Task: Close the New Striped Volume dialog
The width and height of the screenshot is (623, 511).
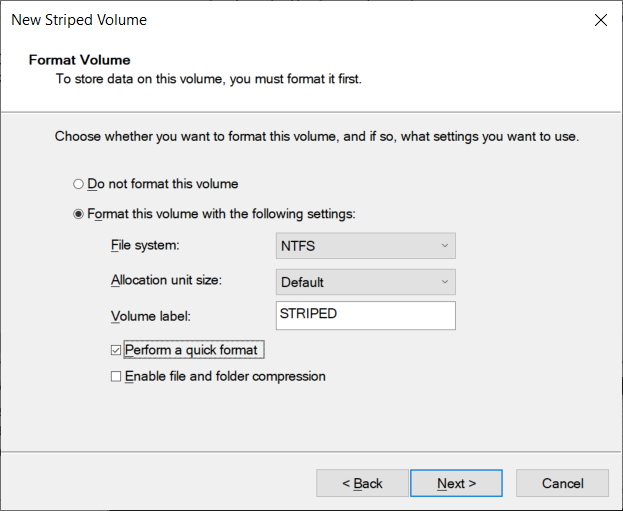Action: click(601, 20)
